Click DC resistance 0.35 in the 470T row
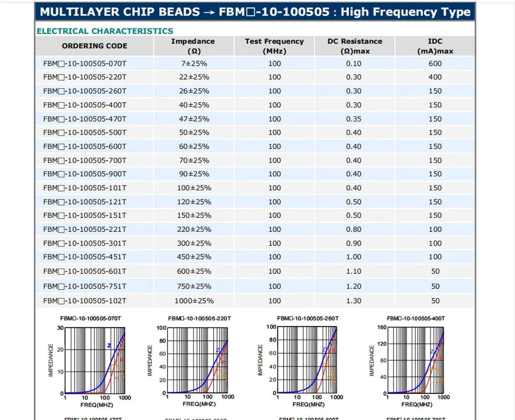 pyautogui.click(x=354, y=119)
